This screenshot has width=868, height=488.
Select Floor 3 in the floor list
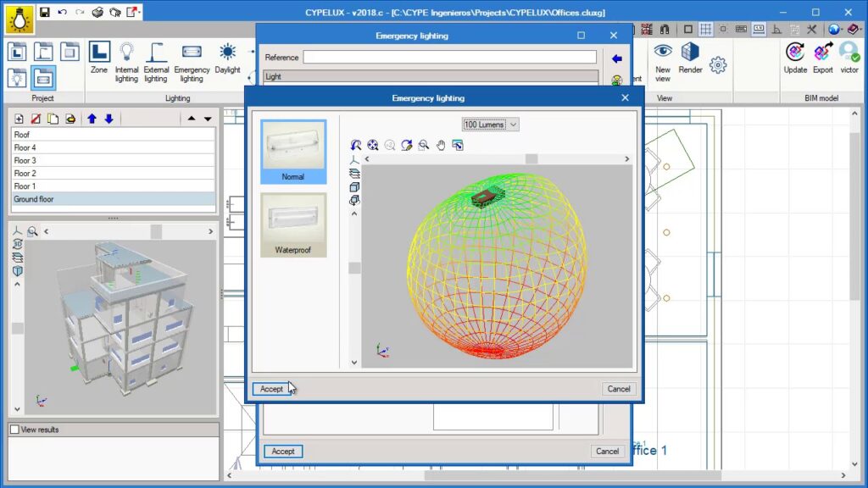[25, 160]
